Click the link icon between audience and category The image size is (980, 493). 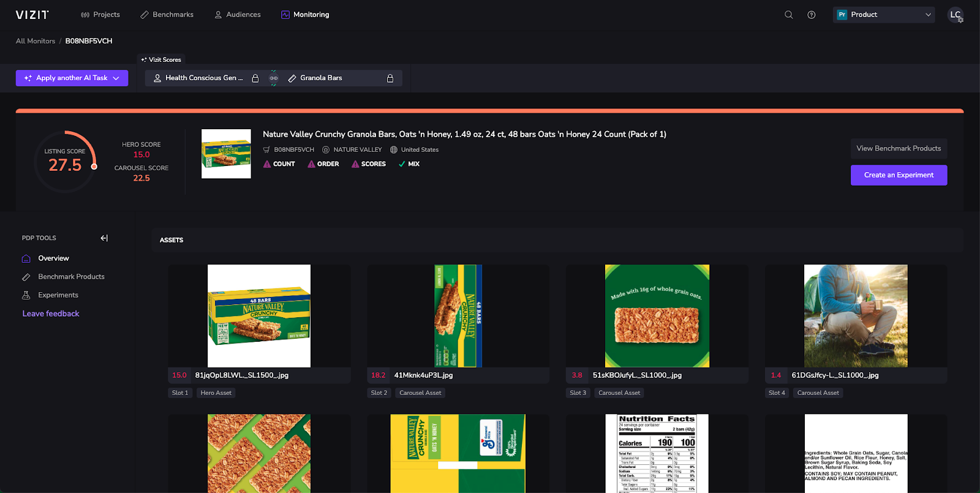coord(274,78)
